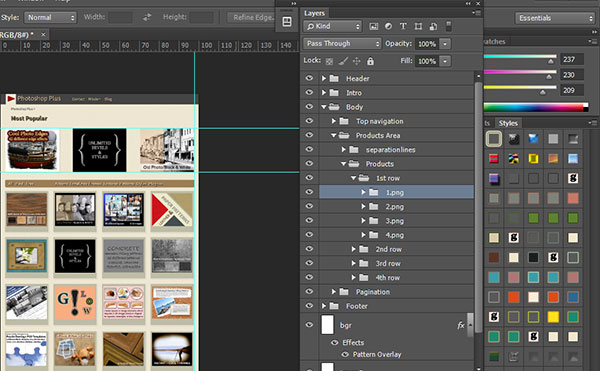The width and height of the screenshot is (600, 371).
Task: Select the Products group row
Action: (396, 164)
